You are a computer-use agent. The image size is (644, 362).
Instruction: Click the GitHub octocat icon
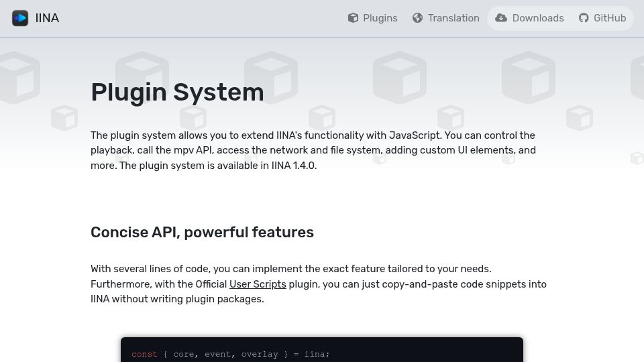pos(584,18)
